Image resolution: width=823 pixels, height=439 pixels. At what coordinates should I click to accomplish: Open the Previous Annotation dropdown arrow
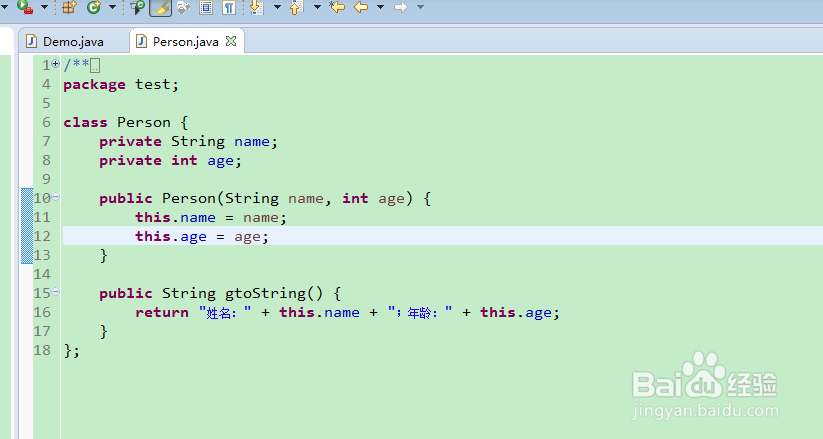tap(317, 7)
